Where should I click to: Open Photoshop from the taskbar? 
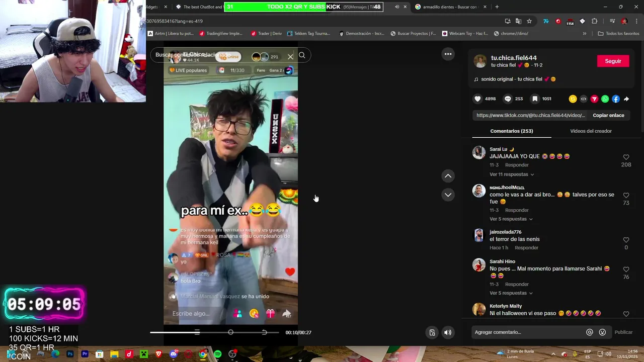(70, 354)
